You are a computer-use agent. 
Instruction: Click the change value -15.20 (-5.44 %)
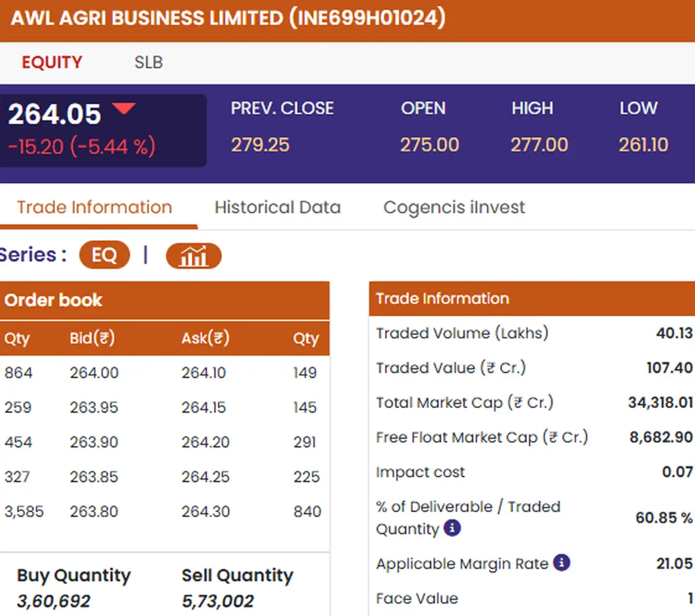click(82, 147)
